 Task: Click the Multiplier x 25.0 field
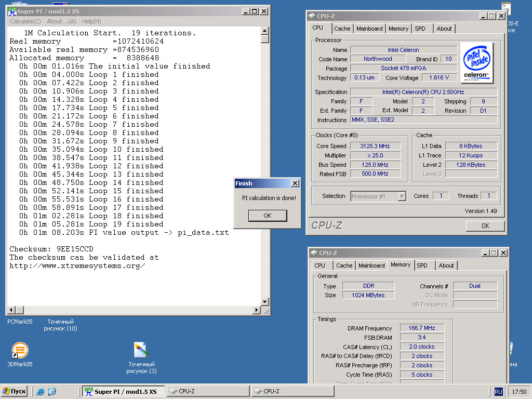tap(375, 155)
